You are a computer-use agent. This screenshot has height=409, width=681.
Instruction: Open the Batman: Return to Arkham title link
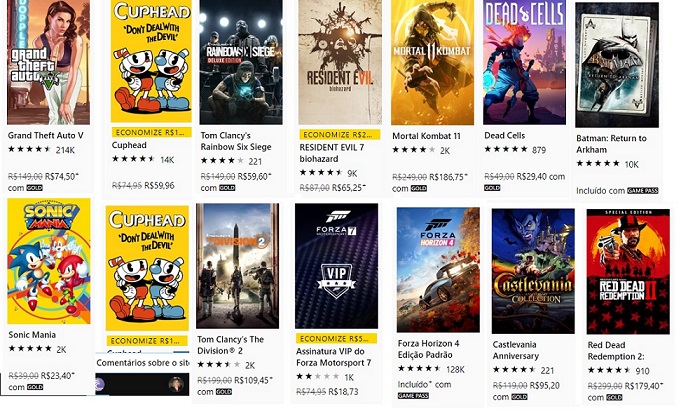[611, 144]
